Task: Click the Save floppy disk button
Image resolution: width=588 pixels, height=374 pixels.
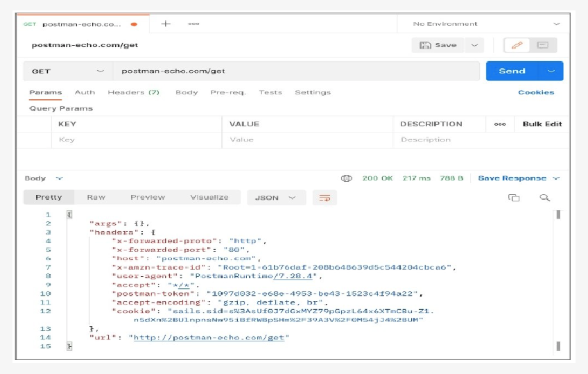Action: point(438,45)
